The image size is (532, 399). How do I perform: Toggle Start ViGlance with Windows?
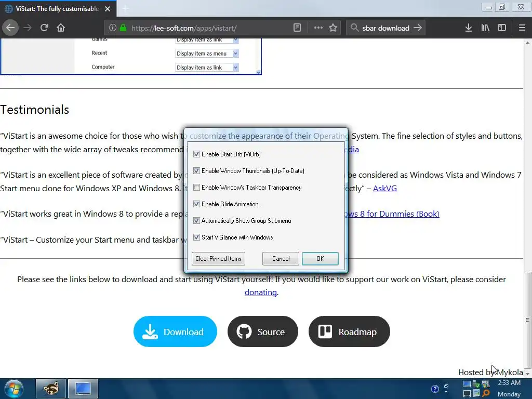click(196, 237)
